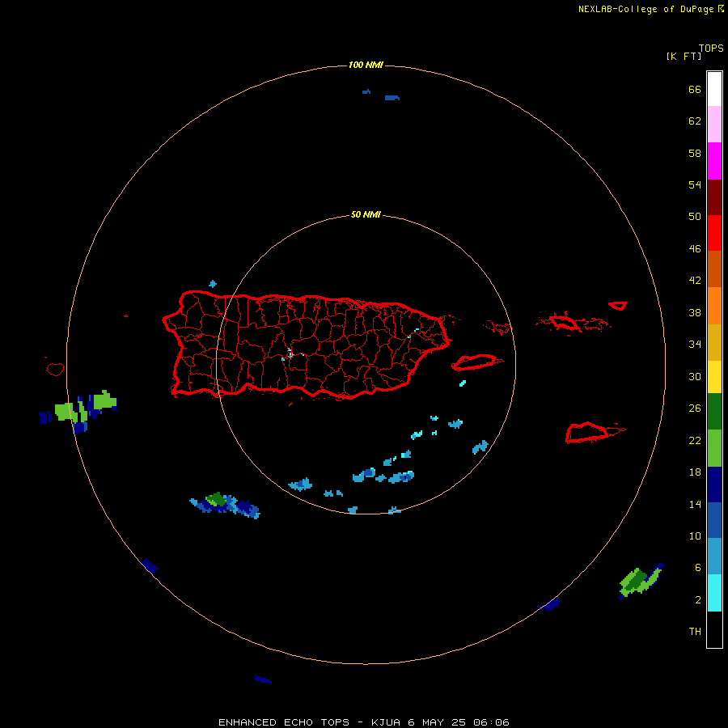Click the small cyan echo northwest of Puerto Rico
Image resolution: width=728 pixels, height=728 pixels.
tap(213, 284)
